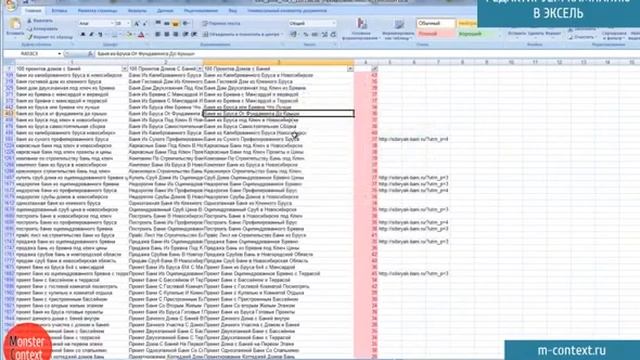Open Conditional Formatting (Условное форматирование)
Image resolution: width=640 pixels, height=360 pixels.
[x=362, y=29]
